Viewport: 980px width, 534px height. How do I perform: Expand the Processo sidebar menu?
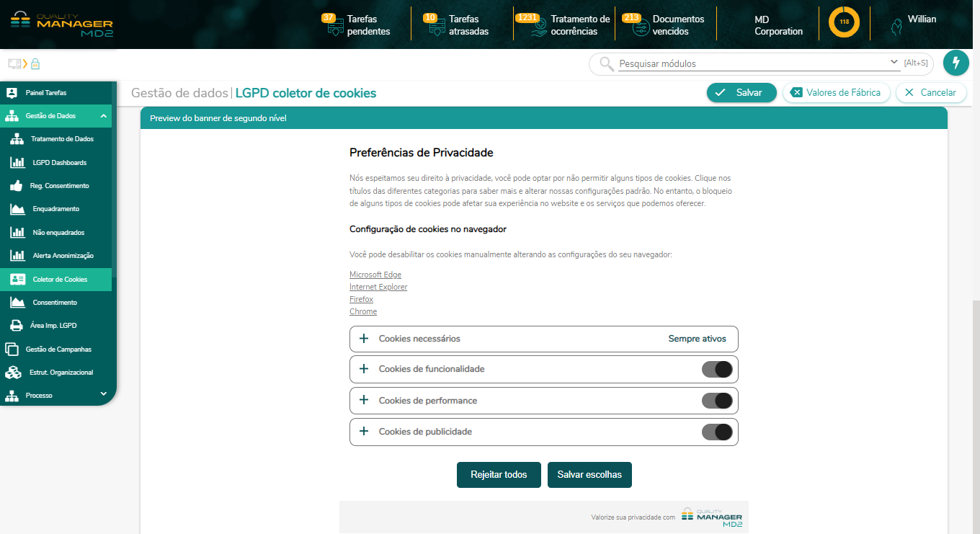(103, 394)
